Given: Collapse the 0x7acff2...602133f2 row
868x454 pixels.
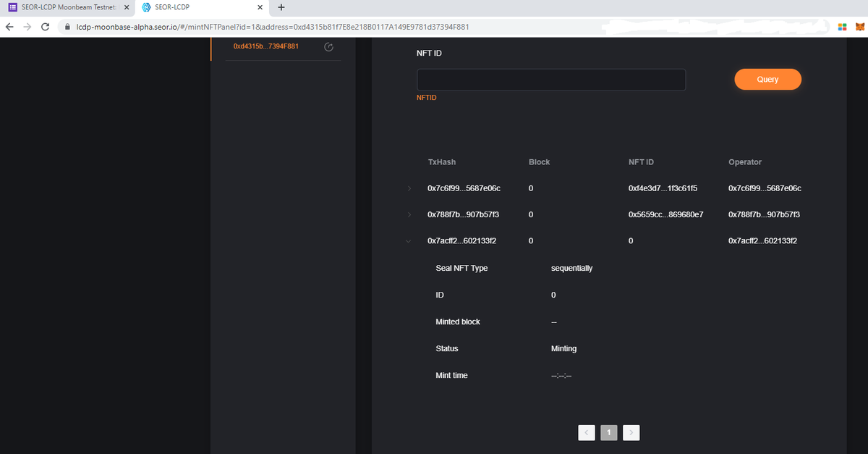Looking at the screenshot, I should pyautogui.click(x=409, y=241).
